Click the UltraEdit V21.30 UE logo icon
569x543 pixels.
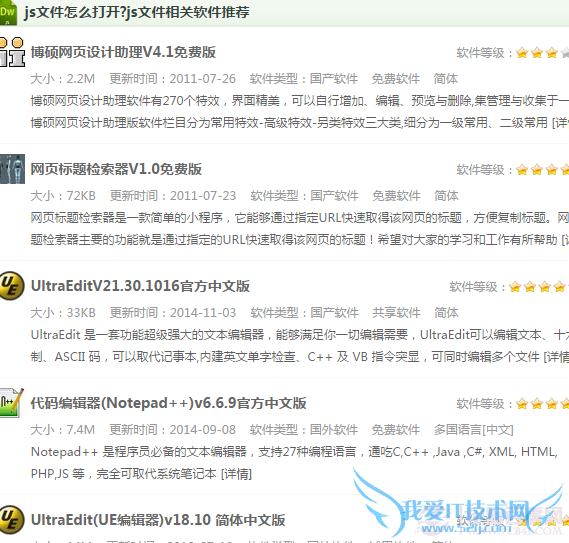12,286
